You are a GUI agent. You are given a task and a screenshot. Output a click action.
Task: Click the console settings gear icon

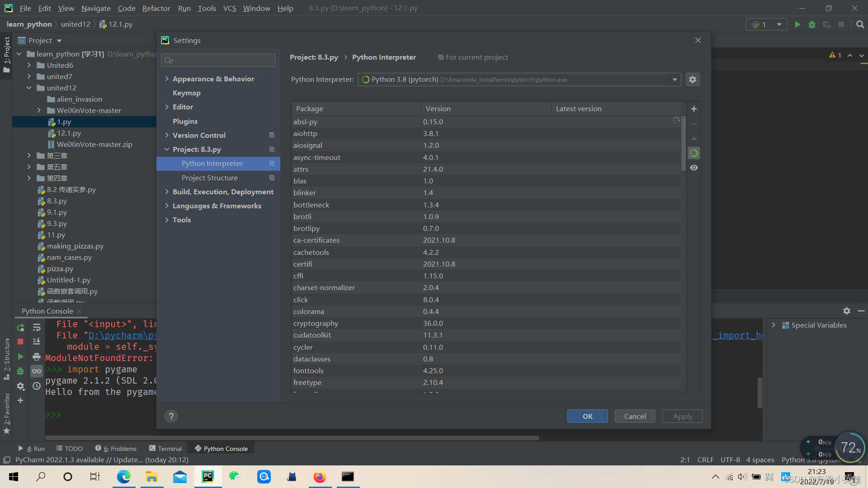(x=20, y=386)
